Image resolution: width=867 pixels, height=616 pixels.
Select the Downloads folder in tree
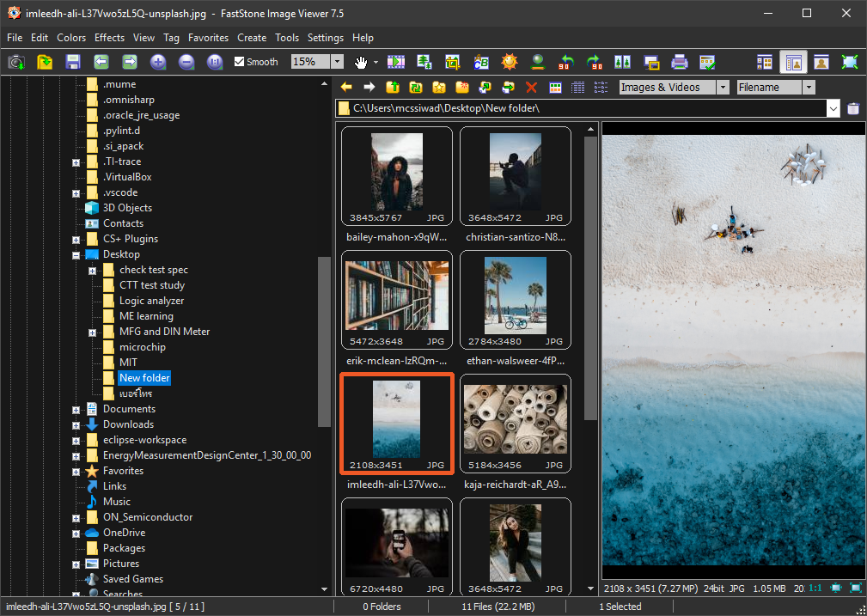tap(128, 424)
